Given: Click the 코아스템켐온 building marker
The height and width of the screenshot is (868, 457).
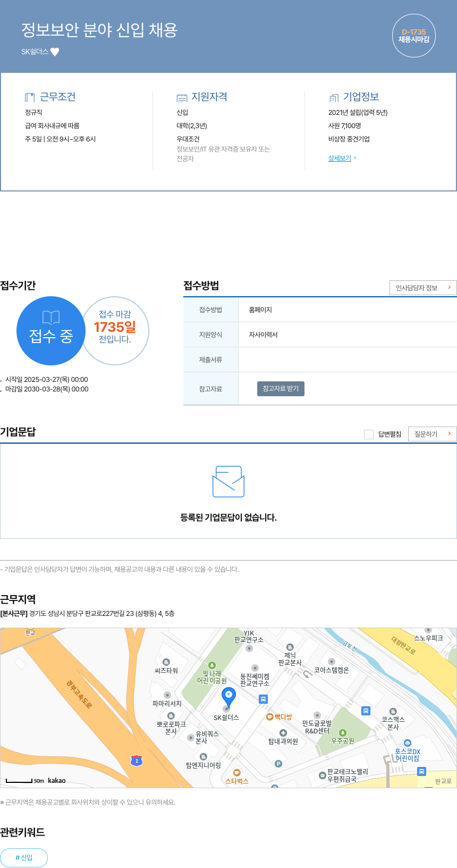Looking at the screenshot, I should [332, 662].
